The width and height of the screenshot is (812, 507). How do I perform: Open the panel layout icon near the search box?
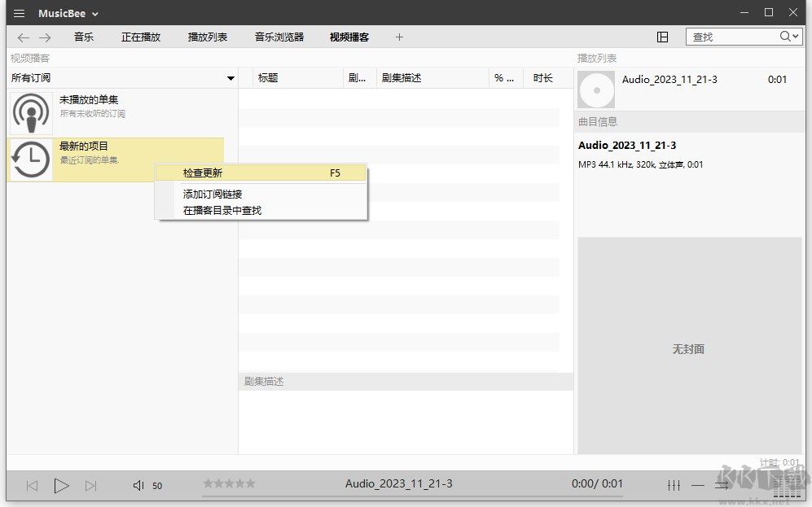(x=663, y=37)
